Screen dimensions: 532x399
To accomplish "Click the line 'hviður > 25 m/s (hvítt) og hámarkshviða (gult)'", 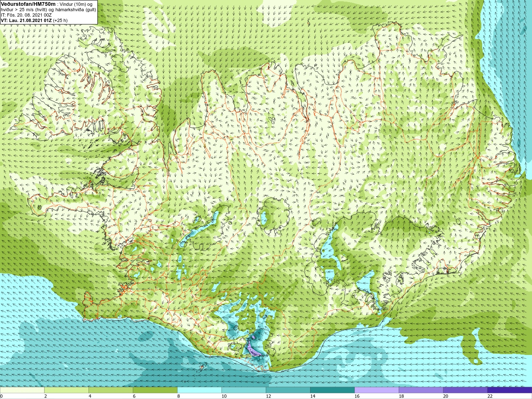I will pos(48,10).
